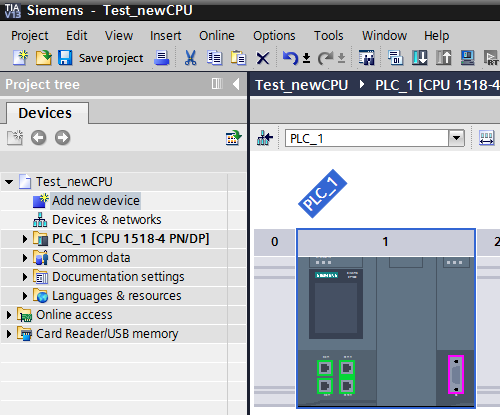Click the Copy icon in toolbar
This screenshot has width=500, height=415.
coord(214,58)
